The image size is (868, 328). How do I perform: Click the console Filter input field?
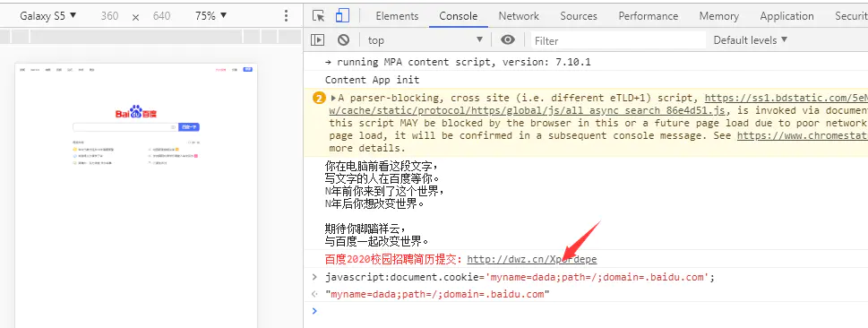(x=618, y=40)
